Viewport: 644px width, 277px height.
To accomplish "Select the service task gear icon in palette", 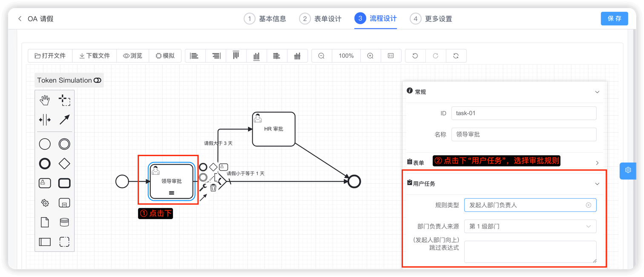I will coord(45,203).
